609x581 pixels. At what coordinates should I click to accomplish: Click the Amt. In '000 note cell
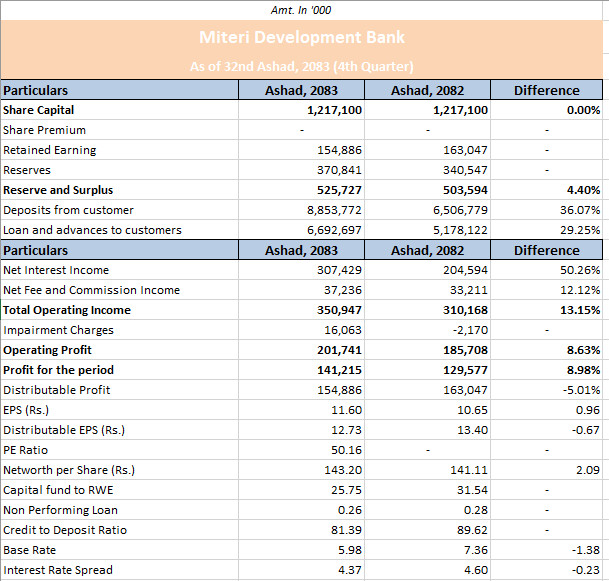[x=301, y=10]
